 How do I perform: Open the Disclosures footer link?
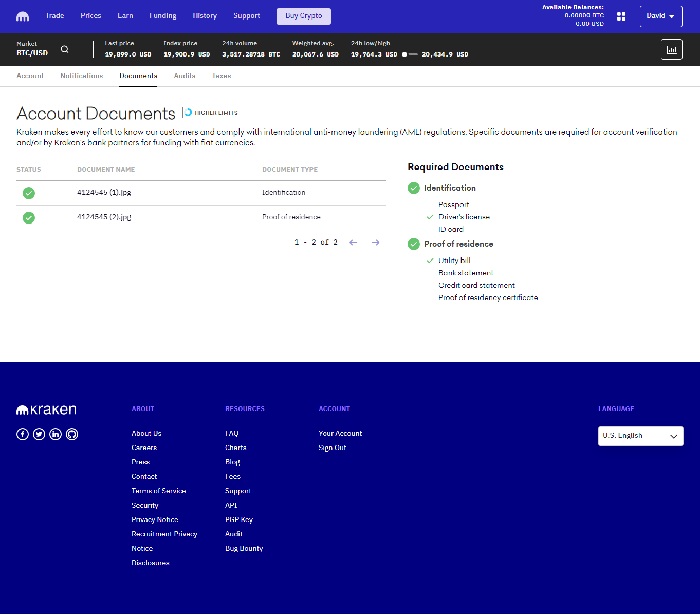151,563
